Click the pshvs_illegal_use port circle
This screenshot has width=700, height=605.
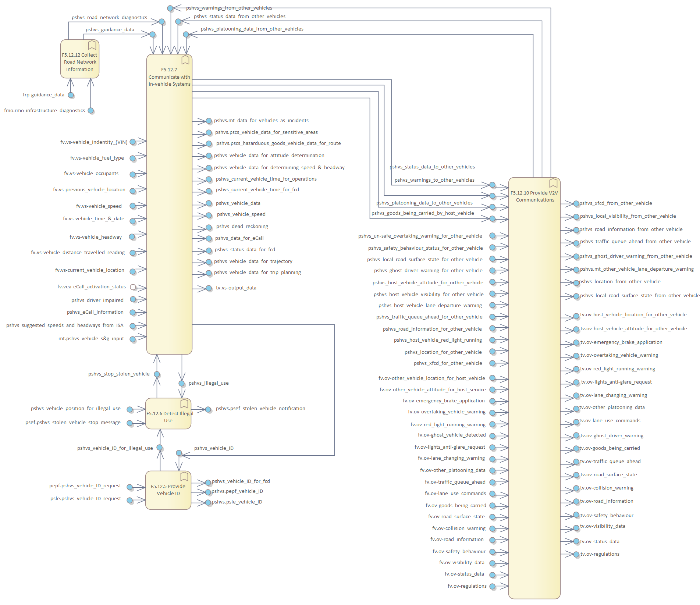(x=181, y=383)
